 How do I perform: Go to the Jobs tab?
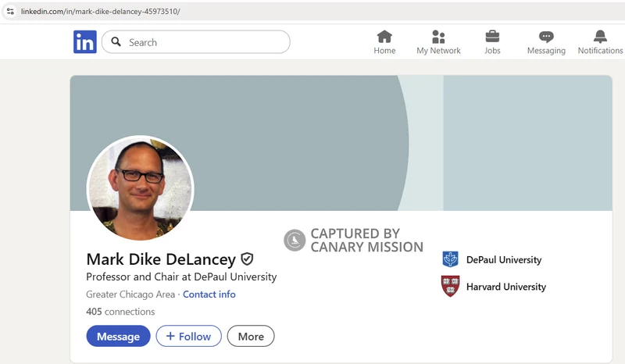tap(492, 42)
